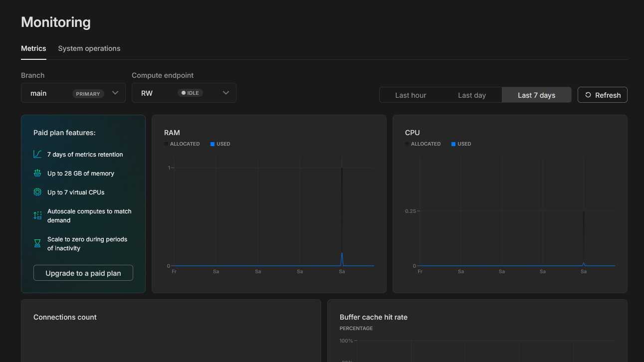Click the RAM usage spike on chart
The height and width of the screenshot is (362, 644).
342,259
